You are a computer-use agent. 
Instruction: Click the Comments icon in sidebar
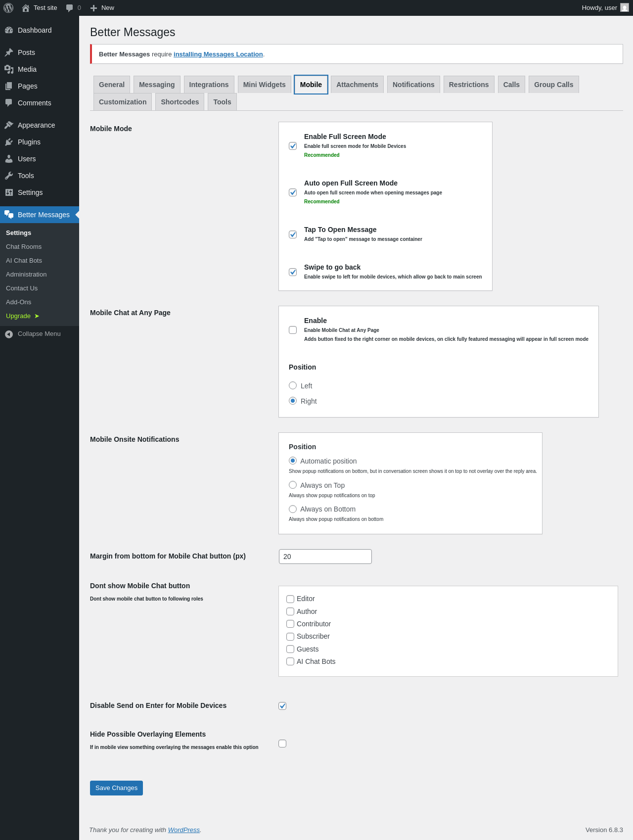tap(9, 103)
